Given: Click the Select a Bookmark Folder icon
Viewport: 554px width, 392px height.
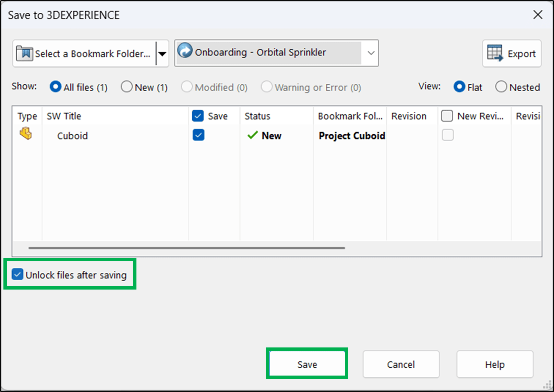Looking at the screenshot, I should click(x=24, y=53).
